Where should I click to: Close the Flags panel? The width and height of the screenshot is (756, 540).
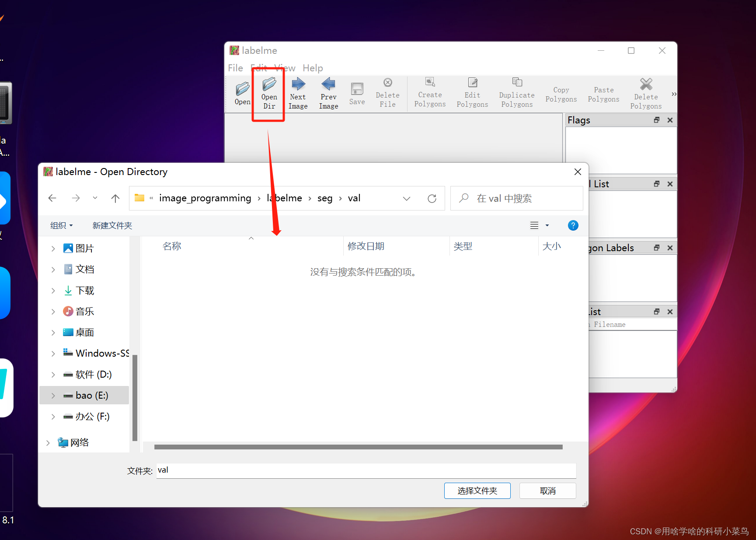(670, 120)
